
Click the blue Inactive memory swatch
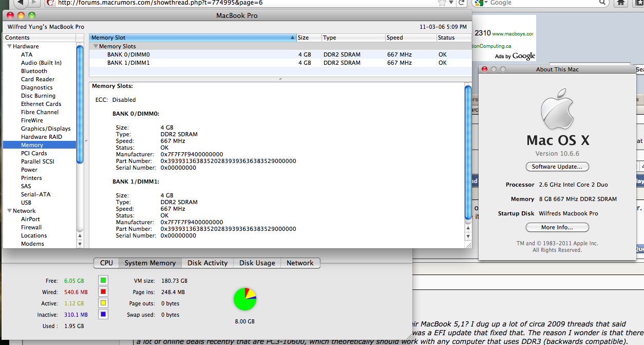[103, 315]
